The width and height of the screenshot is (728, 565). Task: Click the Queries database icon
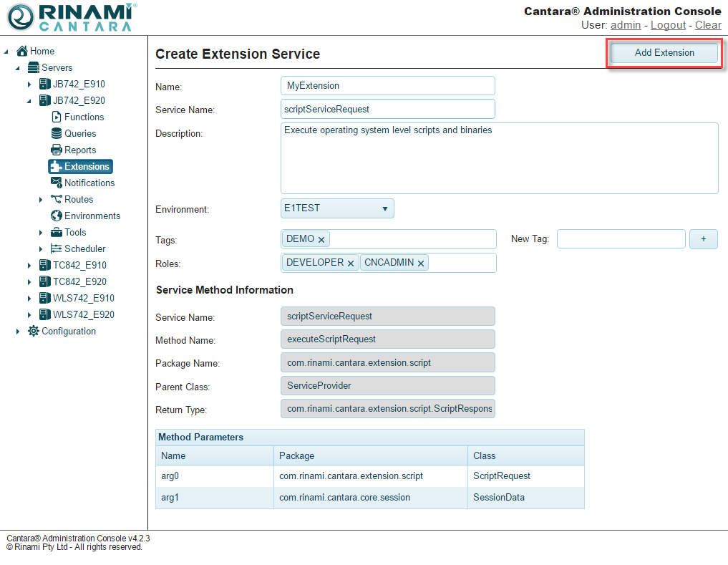click(57, 133)
